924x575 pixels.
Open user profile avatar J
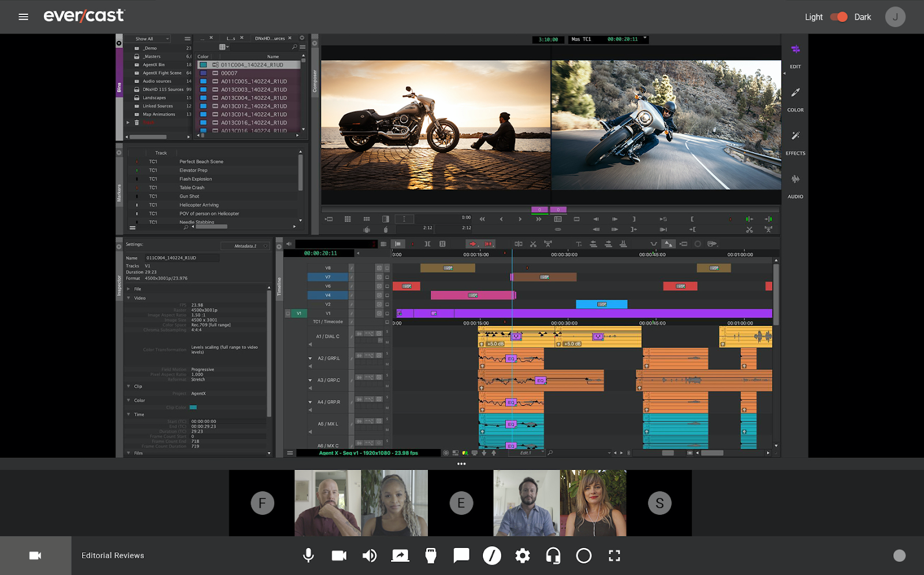tap(895, 17)
